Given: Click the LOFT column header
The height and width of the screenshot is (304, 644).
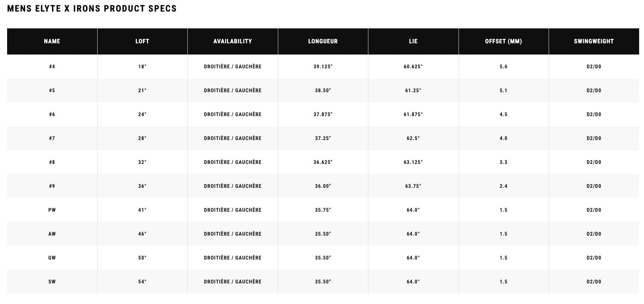Looking at the screenshot, I should 142,41.
